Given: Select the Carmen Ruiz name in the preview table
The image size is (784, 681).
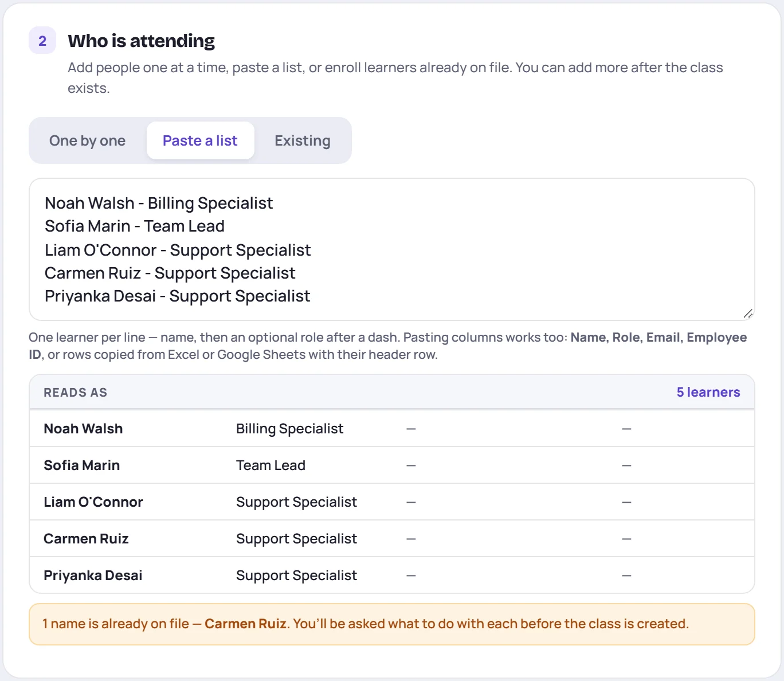Looking at the screenshot, I should tap(86, 539).
